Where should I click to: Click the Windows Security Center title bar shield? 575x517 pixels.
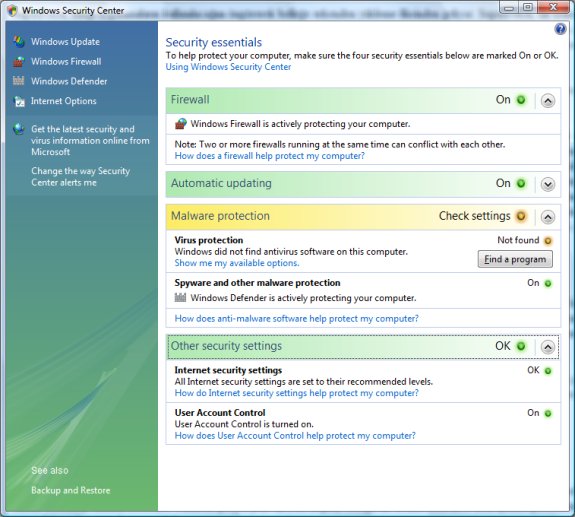coord(12,10)
